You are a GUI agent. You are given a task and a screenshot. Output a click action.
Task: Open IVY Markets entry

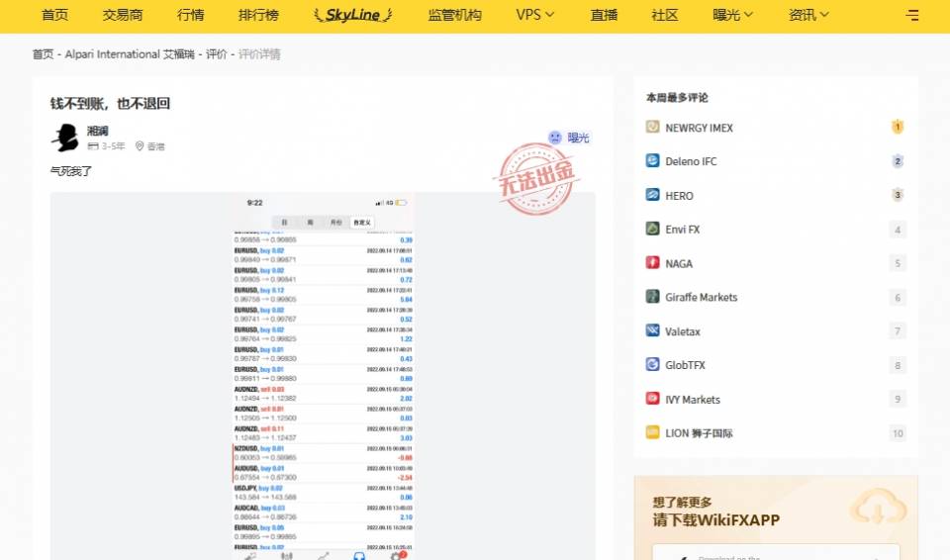tap(693, 400)
